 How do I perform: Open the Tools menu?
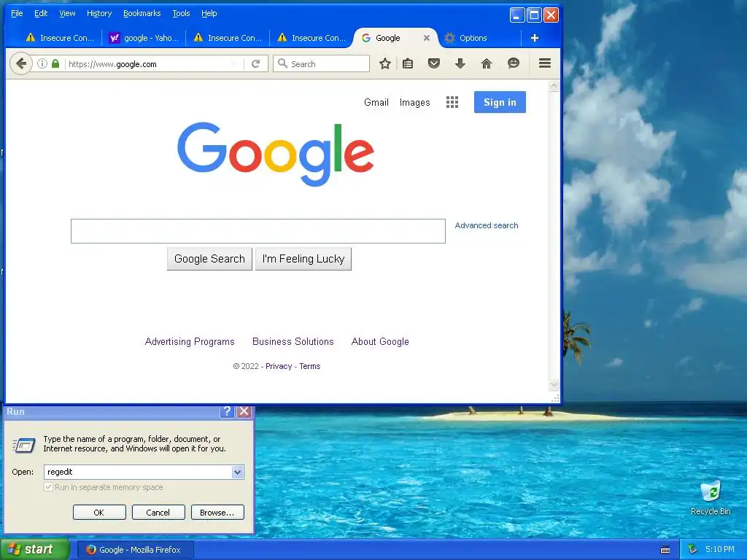point(181,13)
